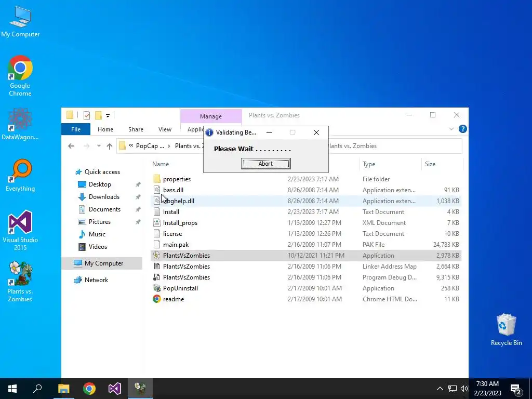
Task: Expand the ribbon with chevron arrow
Action: point(451,129)
